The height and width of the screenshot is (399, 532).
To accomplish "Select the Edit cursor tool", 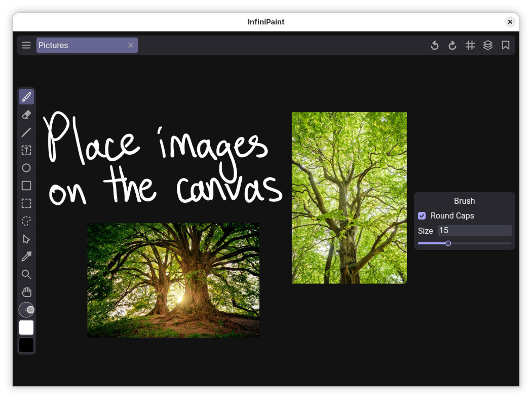I will pyautogui.click(x=26, y=239).
